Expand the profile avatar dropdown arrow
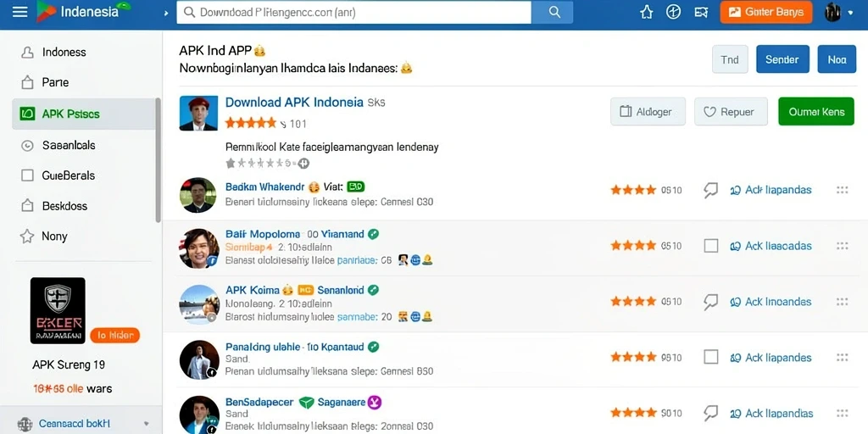This screenshot has width=868, height=434. pos(851,12)
